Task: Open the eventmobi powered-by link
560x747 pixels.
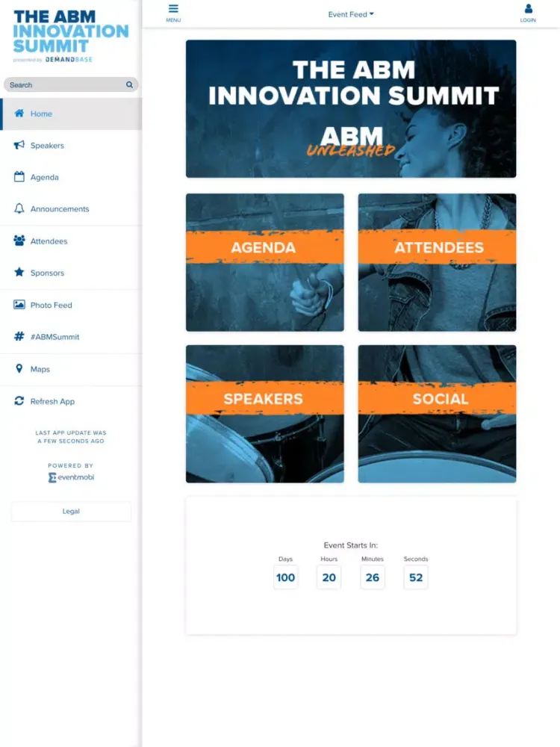Action: click(71, 477)
